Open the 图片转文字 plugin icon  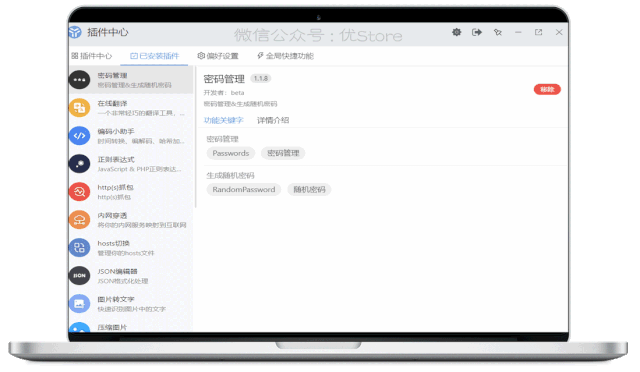pyautogui.click(x=80, y=303)
